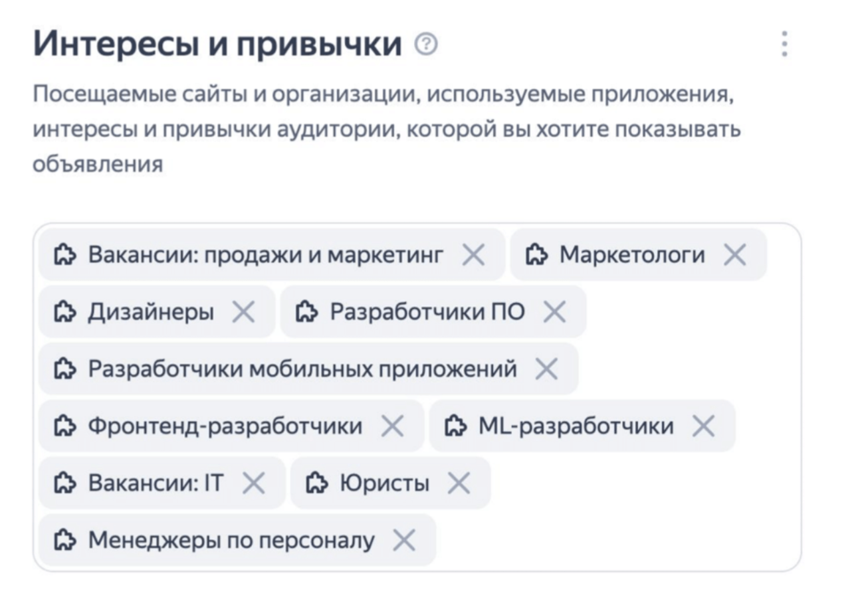
Task: Select the "Фронтенд-разработчики" chip label
Action: (x=225, y=426)
